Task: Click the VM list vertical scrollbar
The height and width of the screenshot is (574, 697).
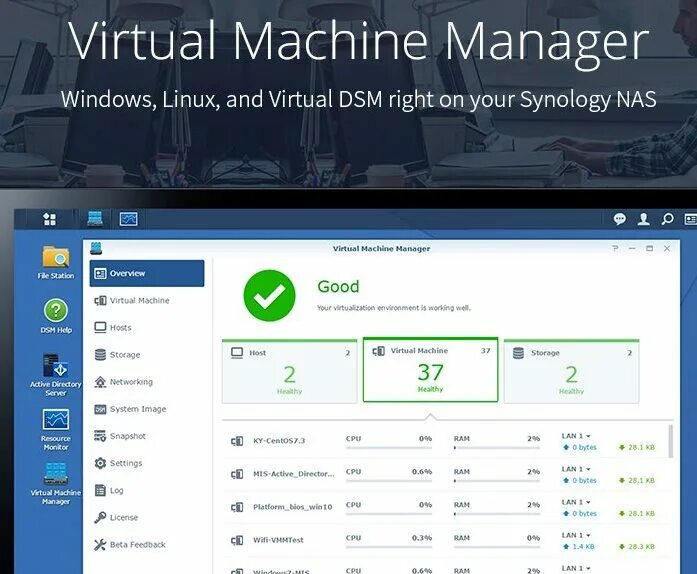Action: pyautogui.click(x=671, y=441)
